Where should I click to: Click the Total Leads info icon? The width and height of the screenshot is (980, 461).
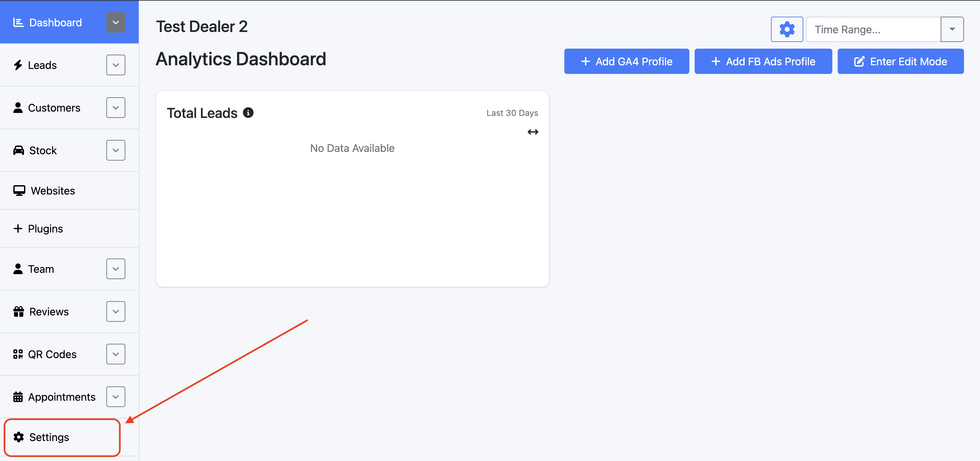[248, 113]
